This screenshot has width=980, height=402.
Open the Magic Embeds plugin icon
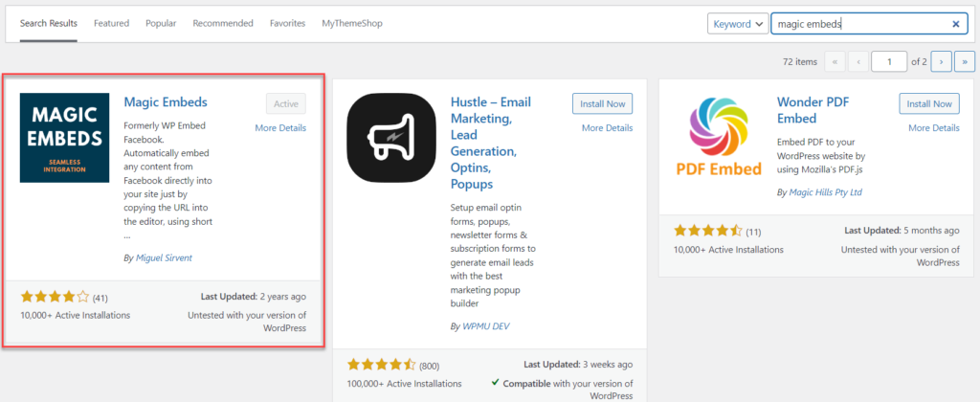point(64,138)
